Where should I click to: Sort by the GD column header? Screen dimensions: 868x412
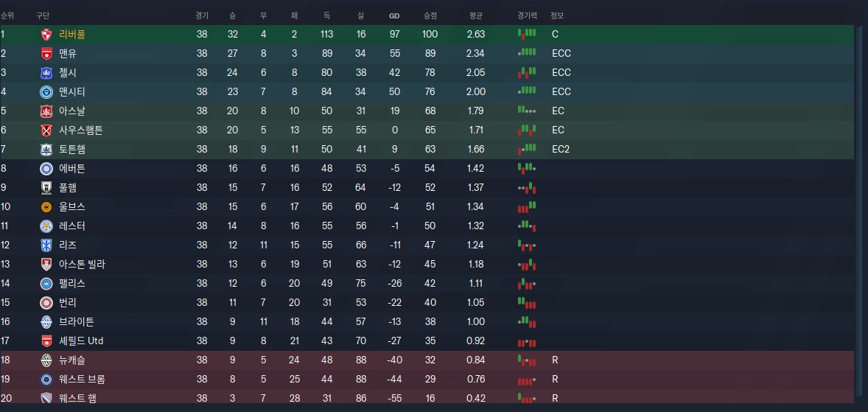pyautogui.click(x=395, y=15)
